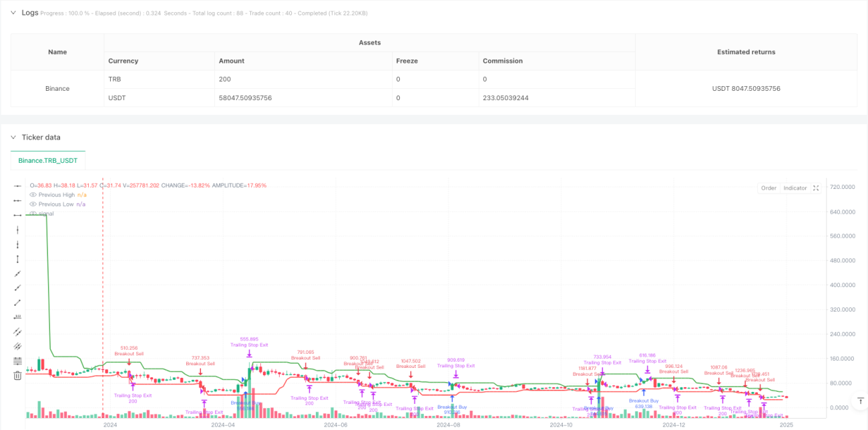
Task: Delete drawings with the trash icon
Action: point(17,375)
